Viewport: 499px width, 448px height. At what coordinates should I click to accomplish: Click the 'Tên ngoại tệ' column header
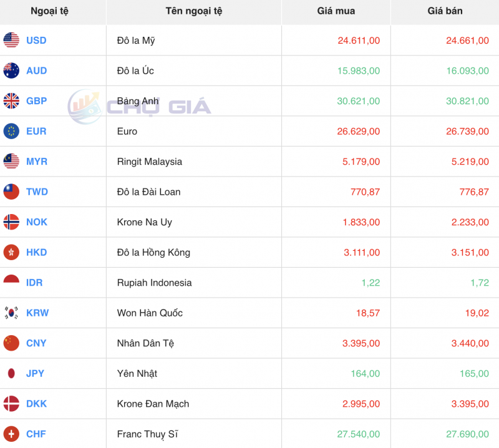193,11
